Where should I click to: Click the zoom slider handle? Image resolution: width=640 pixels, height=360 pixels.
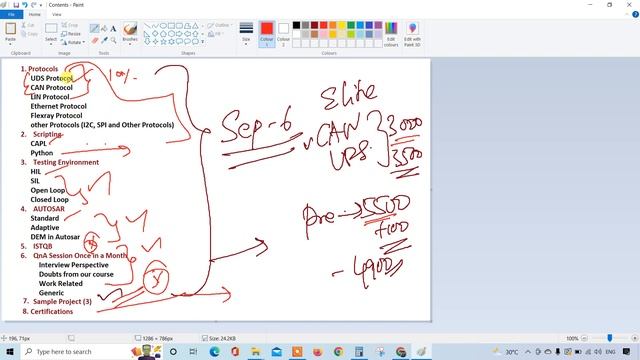[x=609, y=338]
